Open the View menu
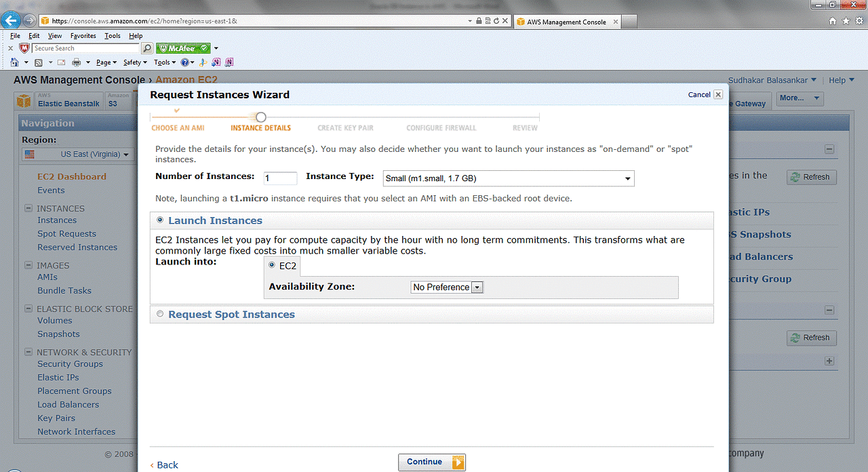The width and height of the screenshot is (868, 472). [55, 36]
